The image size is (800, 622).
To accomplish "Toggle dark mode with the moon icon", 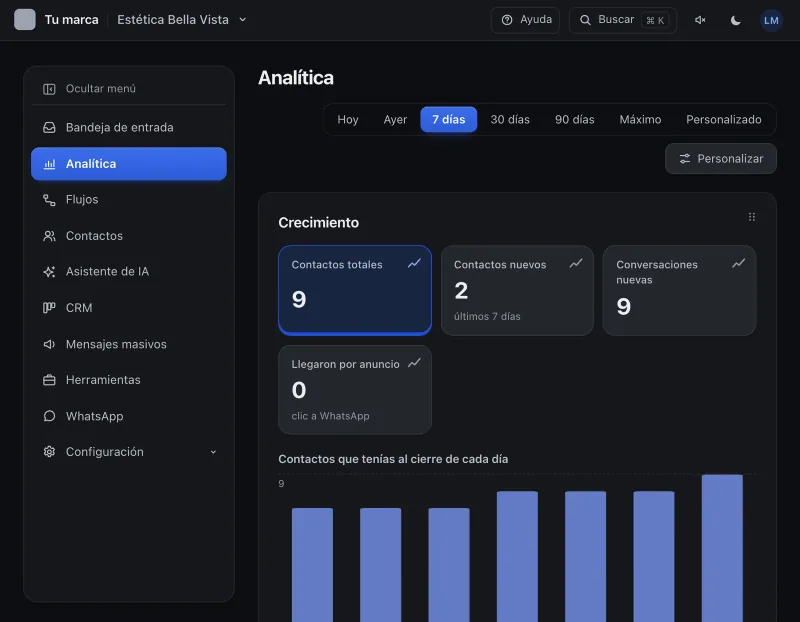I will point(735,20).
